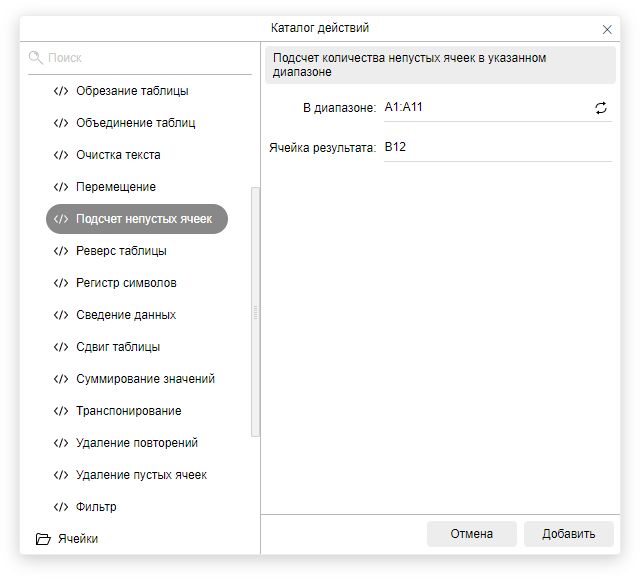The image size is (640, 578).
Task: Click the search magnifier icon
Action: [36, 58]
